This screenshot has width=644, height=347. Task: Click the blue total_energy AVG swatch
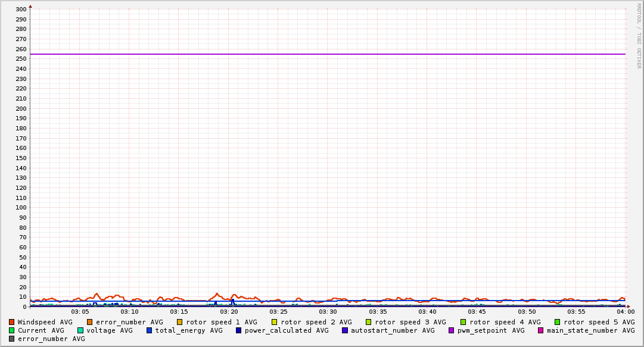pos(150,330)
